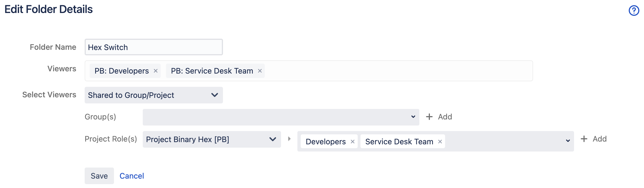
Task: Expand the project roles selector chevron
Action: pyautogui.click(x=568, y=141)
